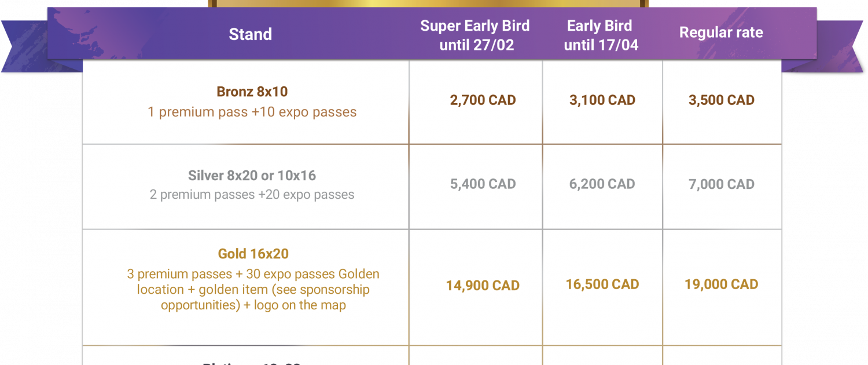The height and width of the screenshot is (365, 868).
Task: Select the 14,900 CAD Gold price
Action: [x=483, y=286]
